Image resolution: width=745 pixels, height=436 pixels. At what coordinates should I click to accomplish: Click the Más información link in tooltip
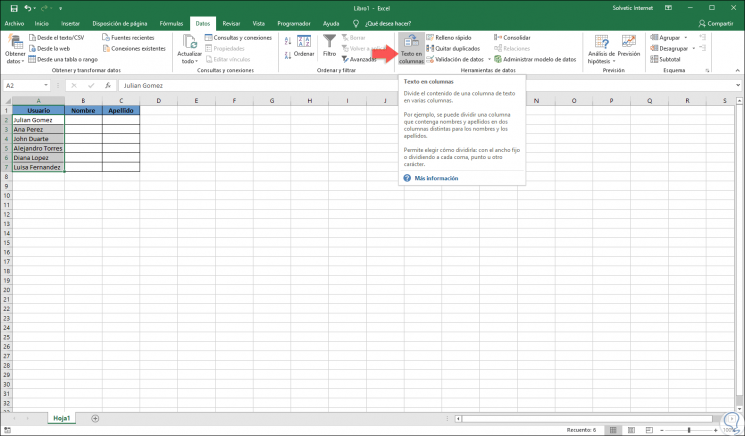click(x=435, y=178)
